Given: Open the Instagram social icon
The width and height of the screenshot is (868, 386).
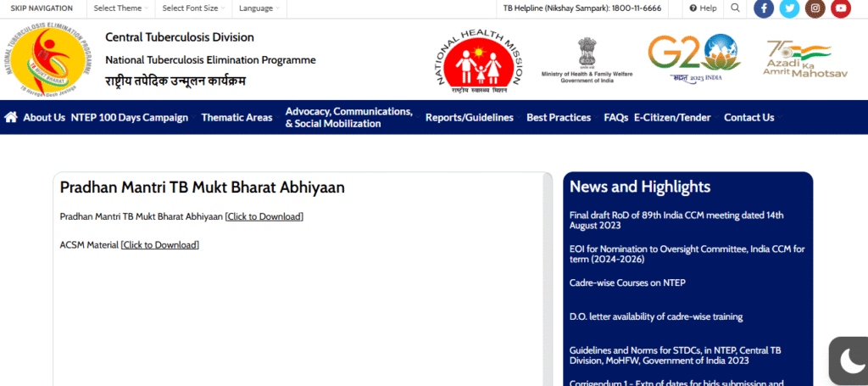Looking at the screenshot, I should [815, 8].
